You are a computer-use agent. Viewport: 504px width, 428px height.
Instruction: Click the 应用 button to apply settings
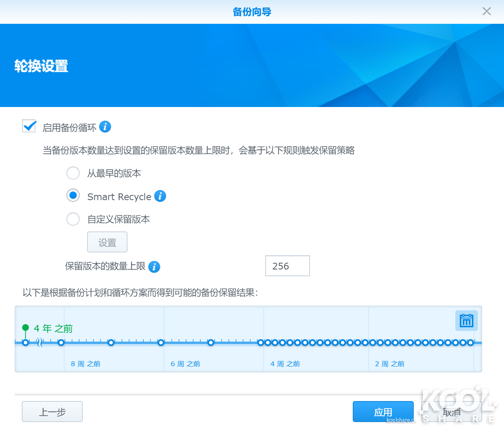click(x=383, y=412)
